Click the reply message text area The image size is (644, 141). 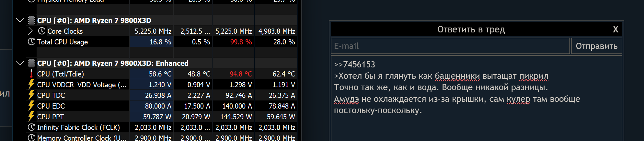476,99
